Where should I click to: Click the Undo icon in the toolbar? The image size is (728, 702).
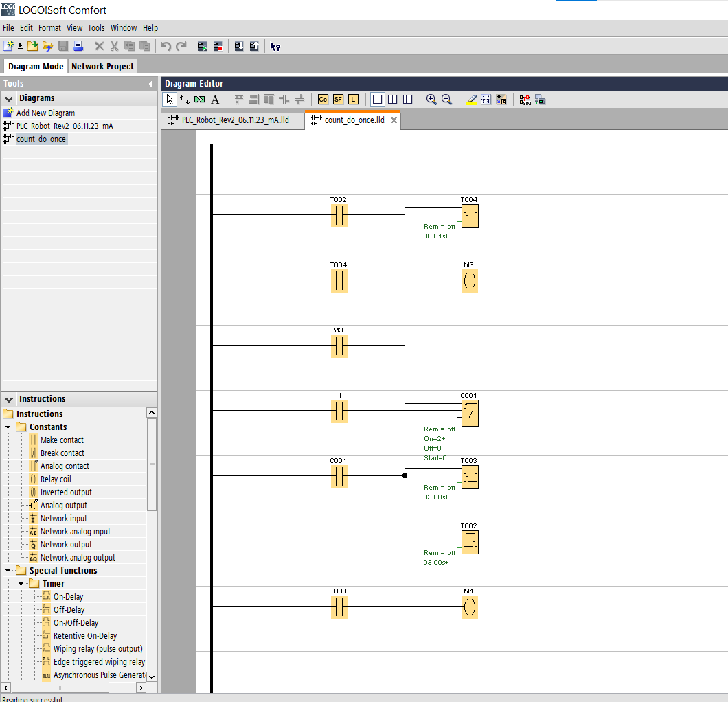(166, 46)
